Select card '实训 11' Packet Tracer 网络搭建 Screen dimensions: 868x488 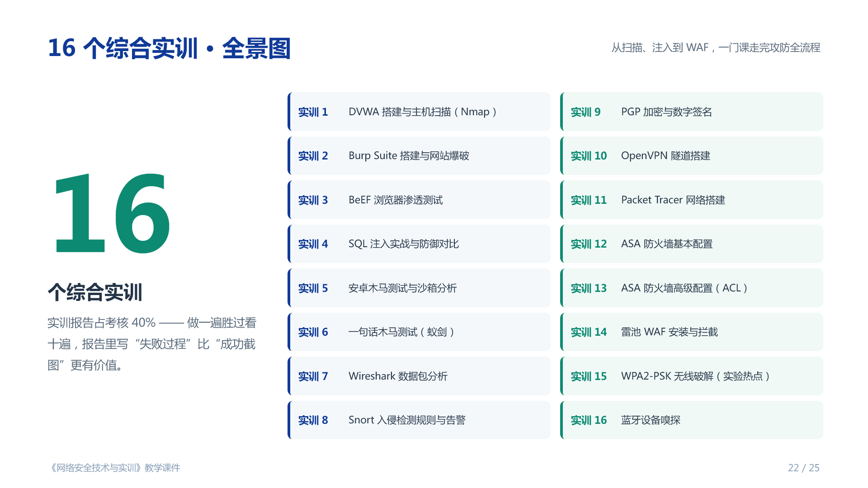[x=692, y=200]
